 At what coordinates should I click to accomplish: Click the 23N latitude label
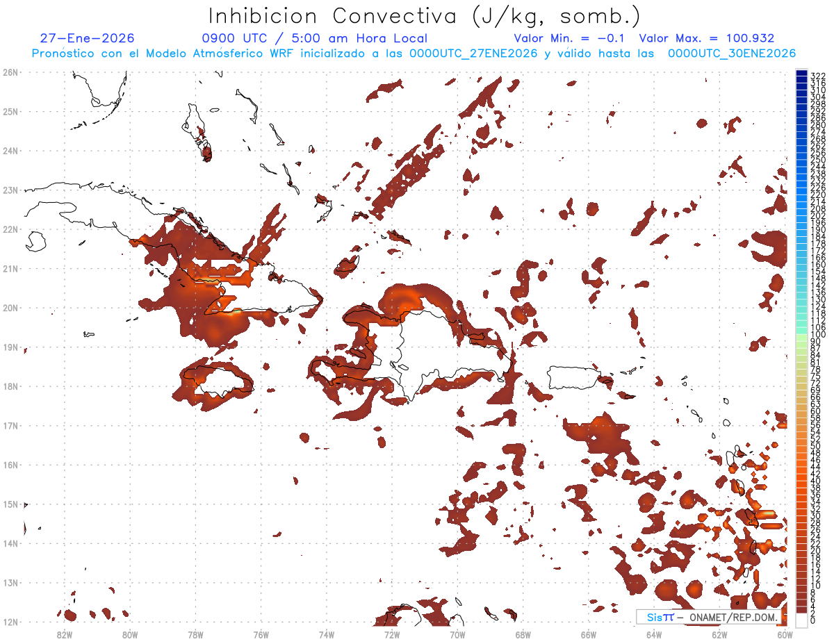coord(10,190)
